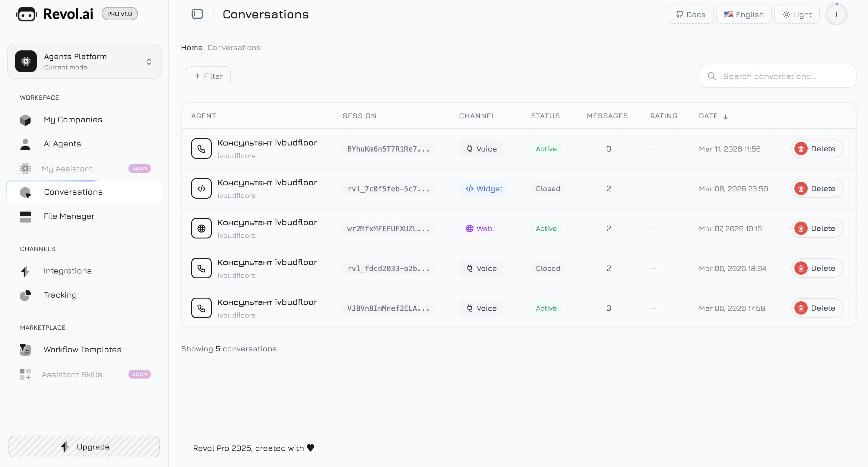Delete the Mar 11, 2026 11:56 conversation

pyautogui.click(x=817, y=149)
